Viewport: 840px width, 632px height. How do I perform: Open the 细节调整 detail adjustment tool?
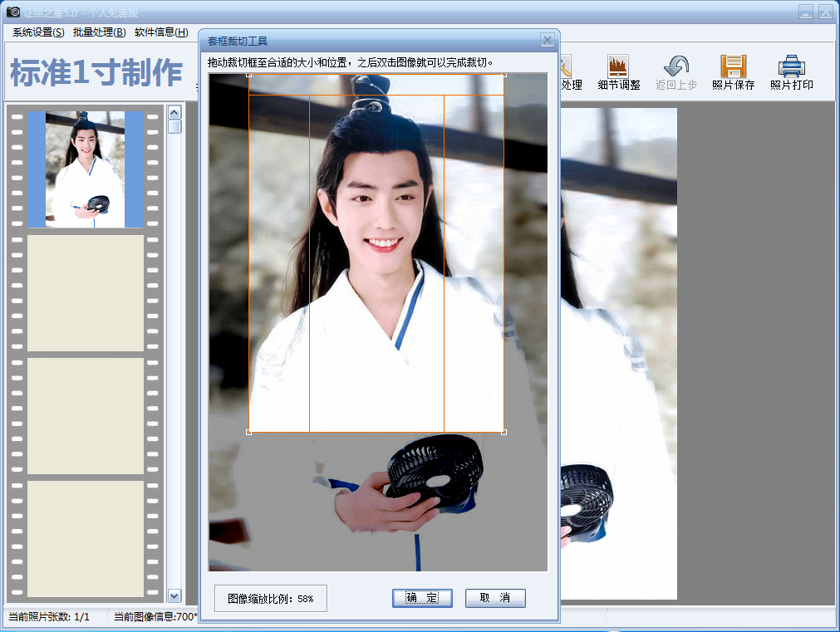(x=618, y=67)
